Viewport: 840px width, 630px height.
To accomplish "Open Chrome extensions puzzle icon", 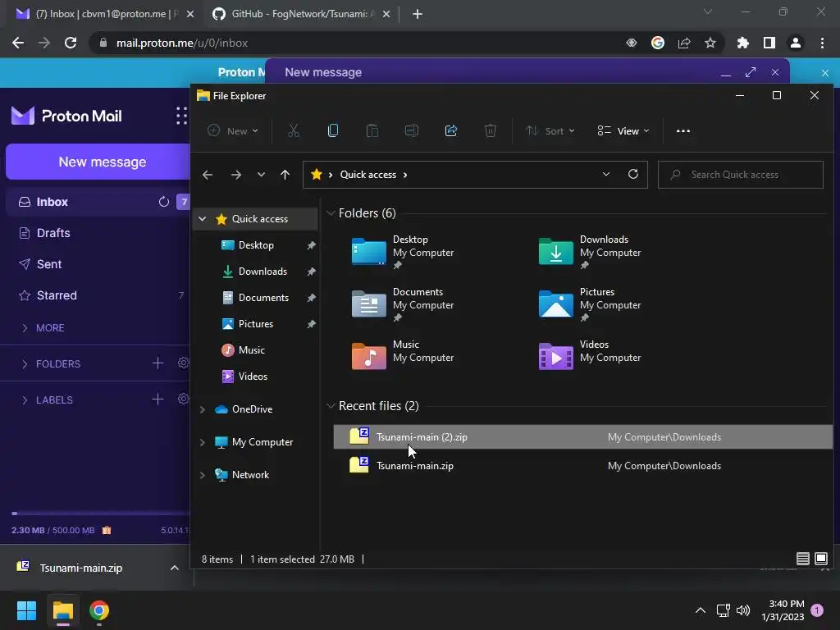I will 742,43.
